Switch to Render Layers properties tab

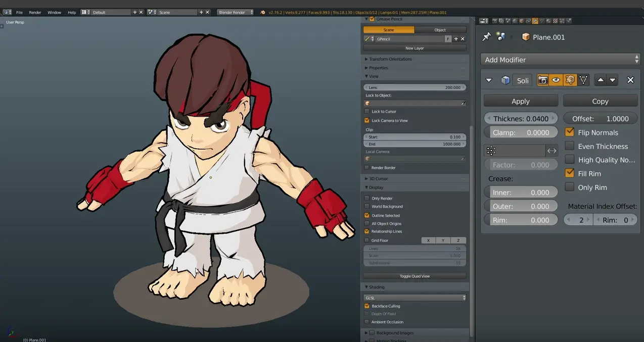pyautogui.click(x=501, y=21)
